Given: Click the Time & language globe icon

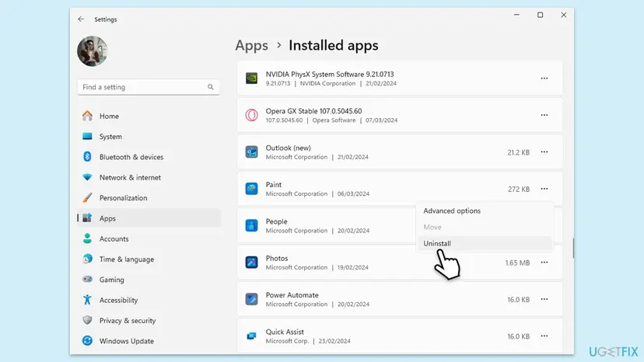Looking at the screenshot, I should pos(87,259).
